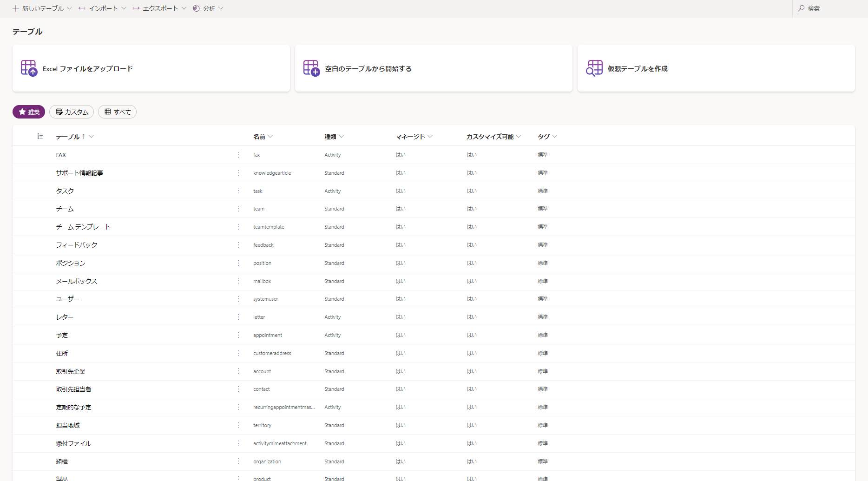Click the knowledgearticle name cell
The image size is (868, 481).
(272, 173)
